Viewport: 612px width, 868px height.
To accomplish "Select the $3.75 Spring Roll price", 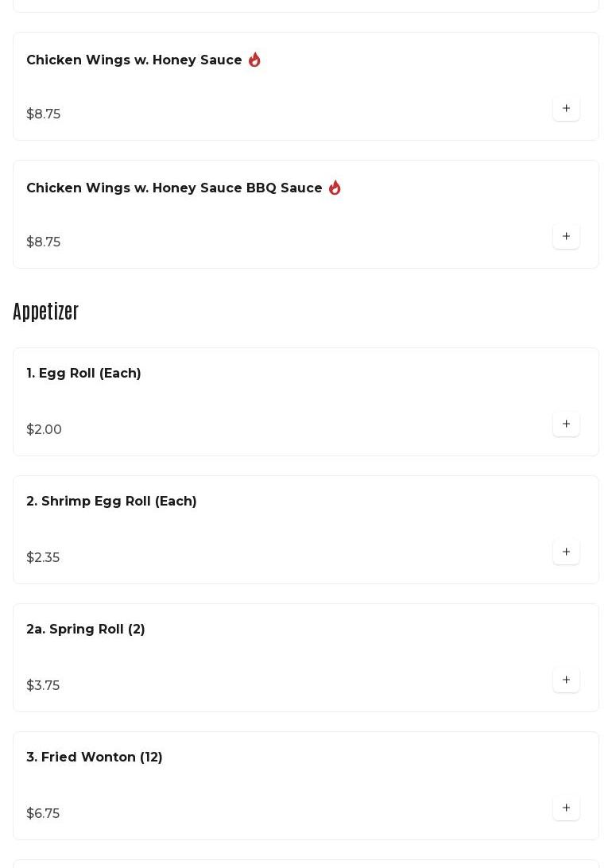I will tap(43, 686).
